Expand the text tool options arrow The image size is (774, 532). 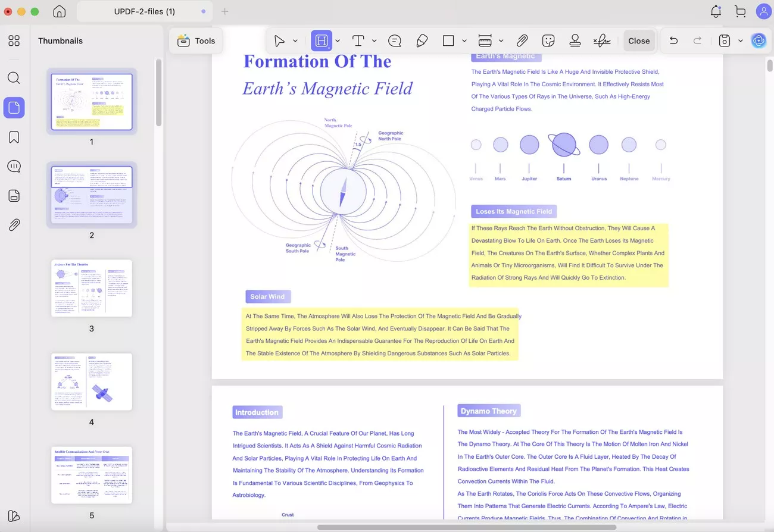(x=374, y=40)
